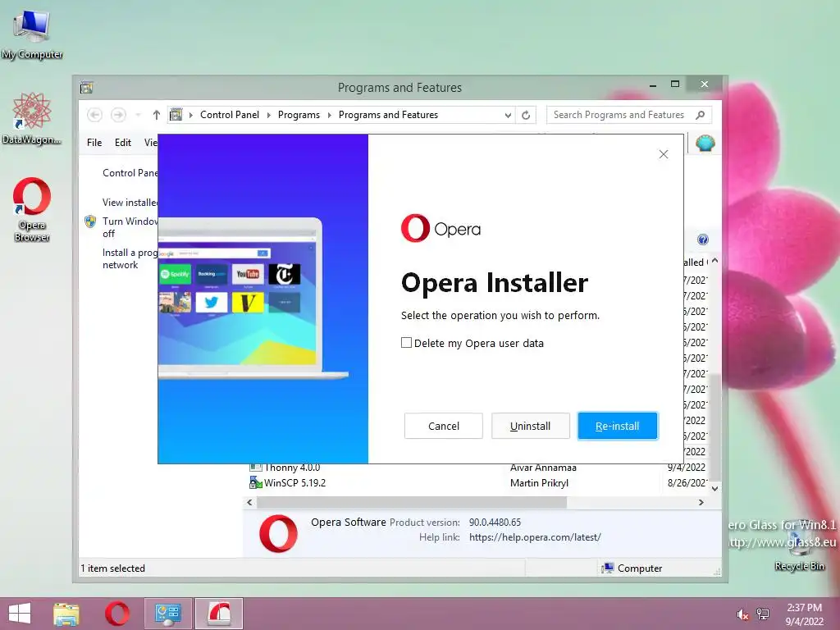This screenshot has width=840, height=630.
Task: Click product version 90.0.4480.65
Action: (495, 522)
